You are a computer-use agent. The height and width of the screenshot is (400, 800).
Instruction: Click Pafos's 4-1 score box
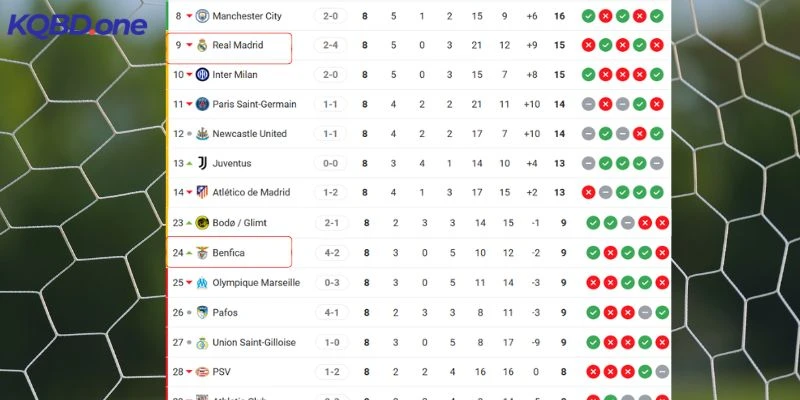coord(331,313)
